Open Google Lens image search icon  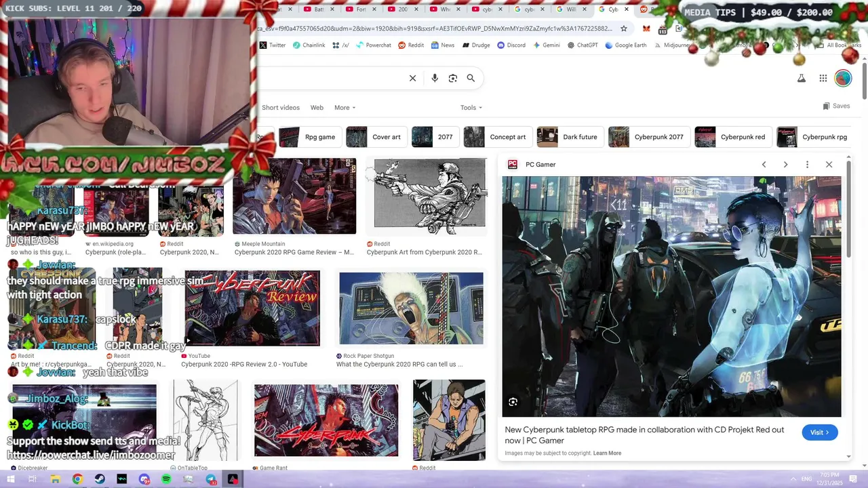pyautogui.click(x=453, y=78)
